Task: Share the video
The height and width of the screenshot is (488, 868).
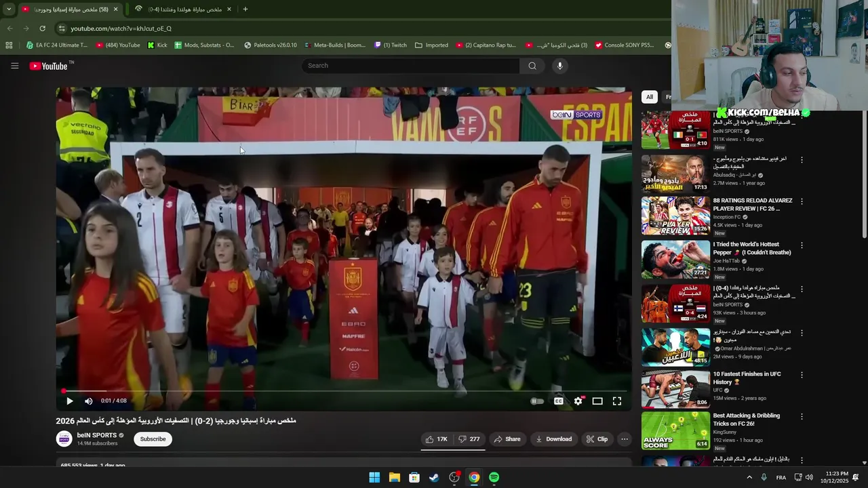Action: pos(507,439)
